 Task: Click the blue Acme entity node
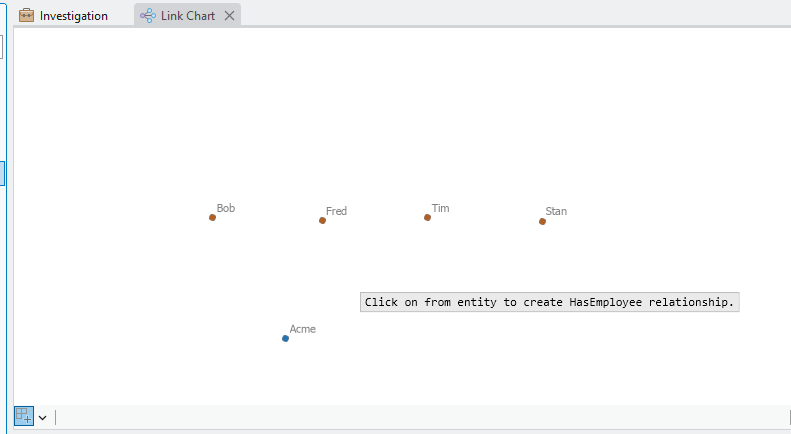pos(285,338)
